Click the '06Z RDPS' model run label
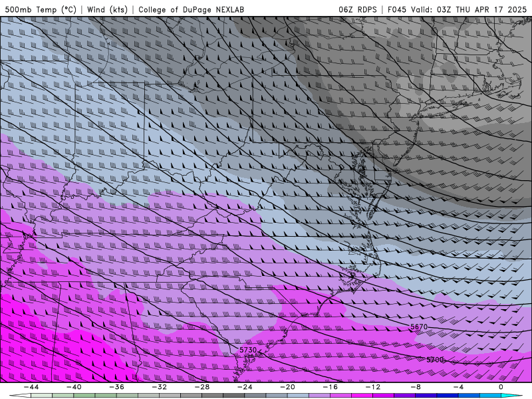532x399 pixels. [358, 9]
